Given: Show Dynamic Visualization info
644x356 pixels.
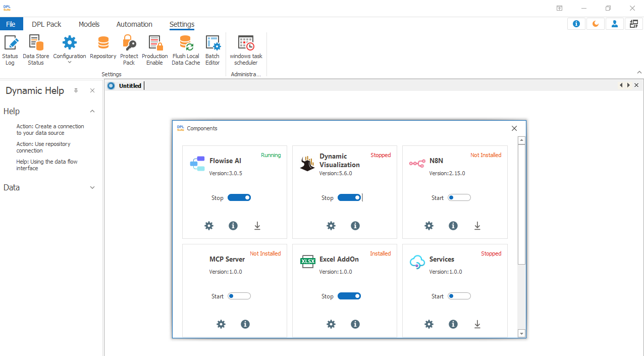Looking at the screenshot, I should tap(355, 226).
